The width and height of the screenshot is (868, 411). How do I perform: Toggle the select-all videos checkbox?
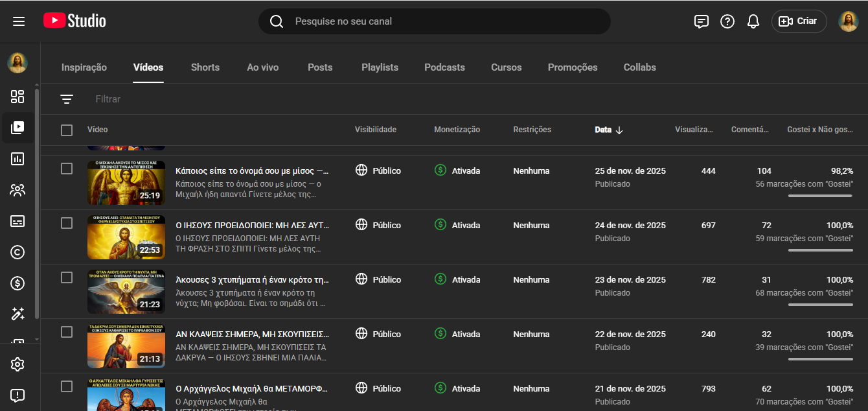[x=67, y=130]
